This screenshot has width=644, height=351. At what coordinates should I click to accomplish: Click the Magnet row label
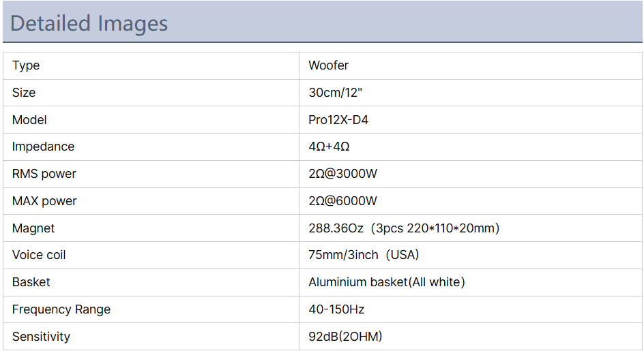coord(33,228)
